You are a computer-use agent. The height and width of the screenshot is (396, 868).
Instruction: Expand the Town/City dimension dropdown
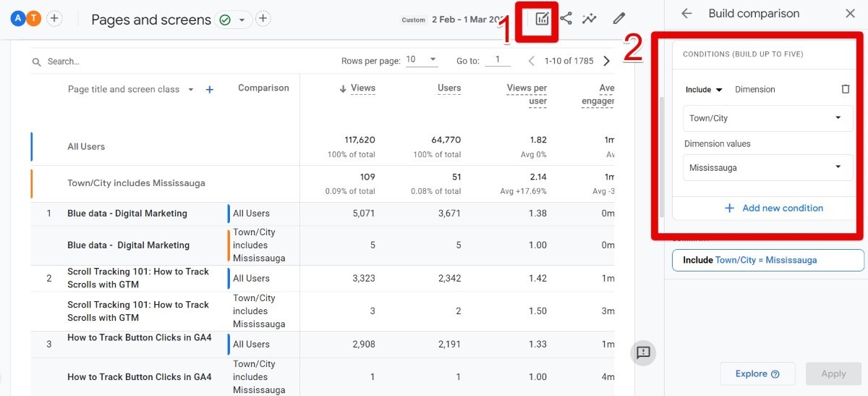click(768, 118)
